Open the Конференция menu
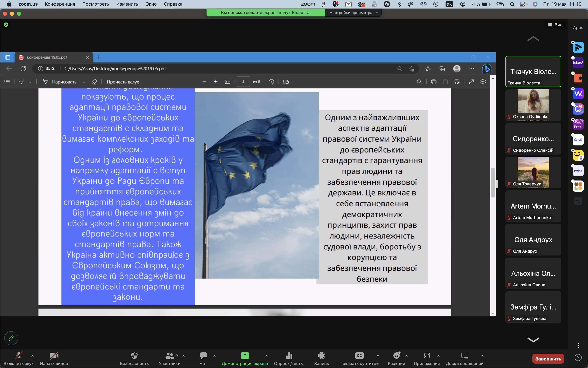 60,4
